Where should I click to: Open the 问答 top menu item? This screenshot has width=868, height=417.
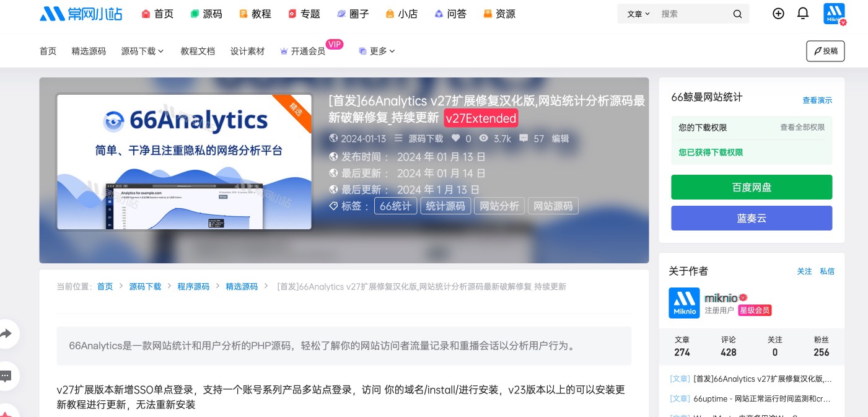point(457,14)
